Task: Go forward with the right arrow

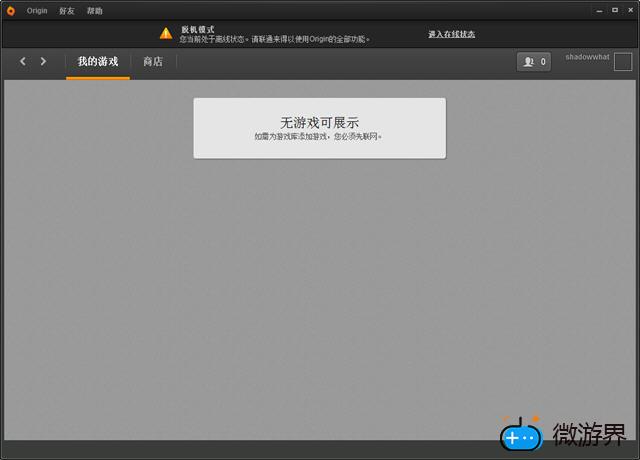Action: click(43, 62)
